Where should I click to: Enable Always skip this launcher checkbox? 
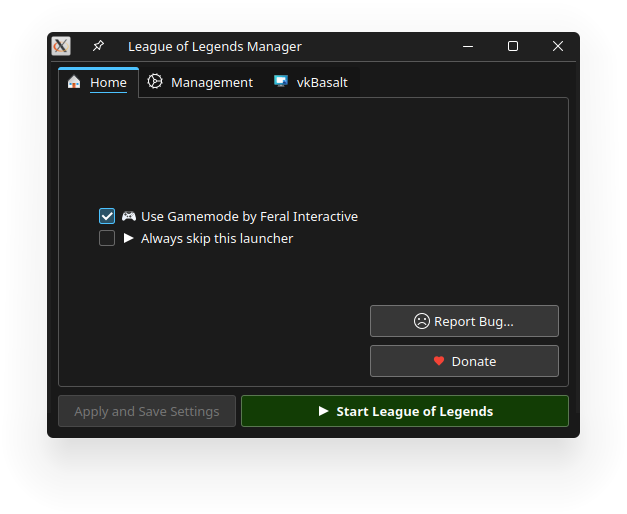point(107,238)
